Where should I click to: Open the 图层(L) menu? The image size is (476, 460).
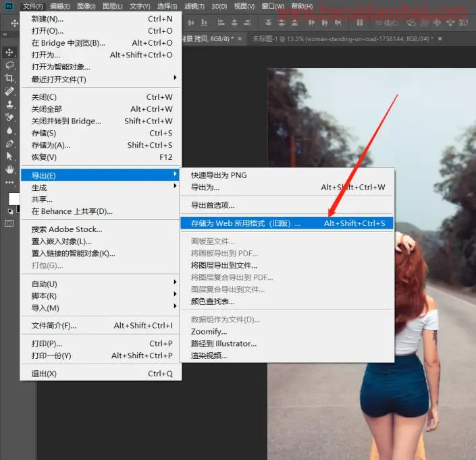coord(113,6)
